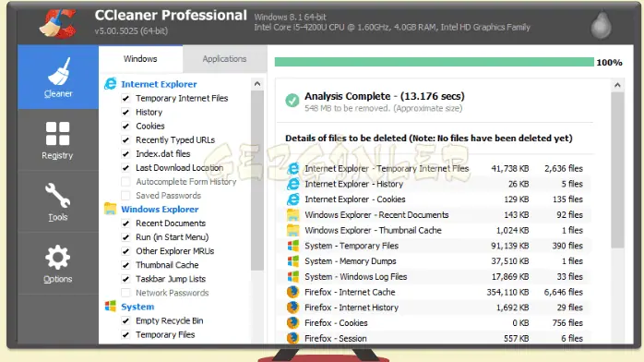
Task: Toggle Index.dat files checkbox
Action: [x=125, y=154]
